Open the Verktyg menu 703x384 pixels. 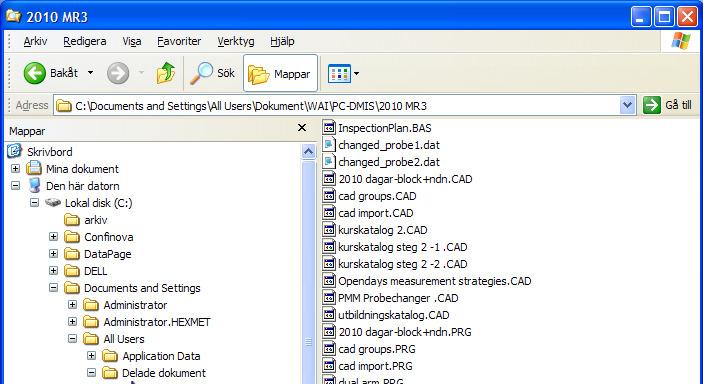(x=236, y=41)
